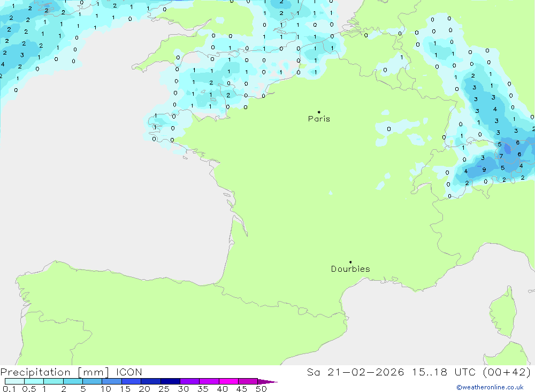Pick the legend swatch between 5 and 10 mm
535x392 pixels.
93,381
